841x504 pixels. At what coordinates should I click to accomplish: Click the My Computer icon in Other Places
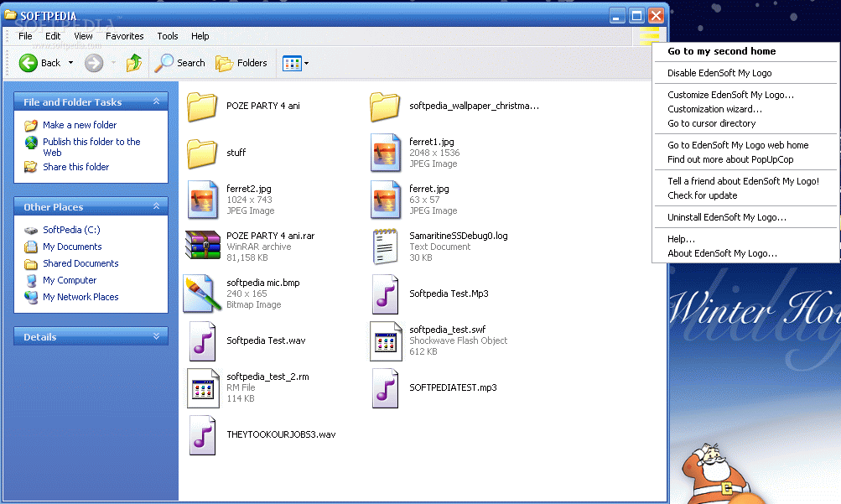pyautogui.click(x=31, y=280)
